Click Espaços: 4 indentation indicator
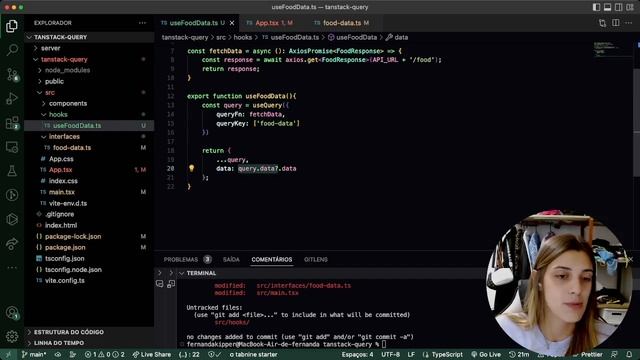640x360 pixels. (357, 354)
